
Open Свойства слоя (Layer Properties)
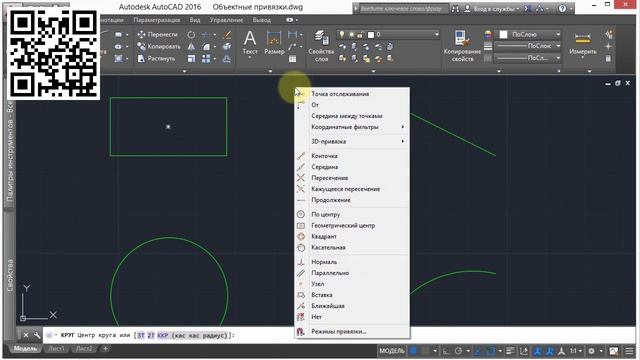321,46
